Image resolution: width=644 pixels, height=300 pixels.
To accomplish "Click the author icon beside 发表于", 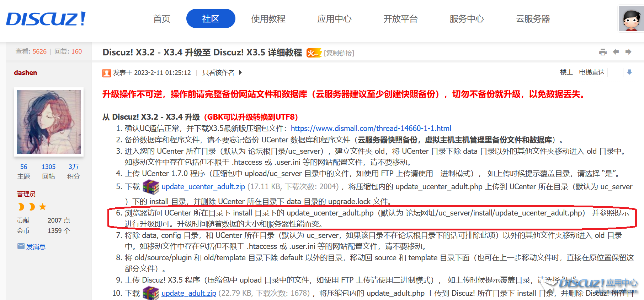I will click(107, 73).
